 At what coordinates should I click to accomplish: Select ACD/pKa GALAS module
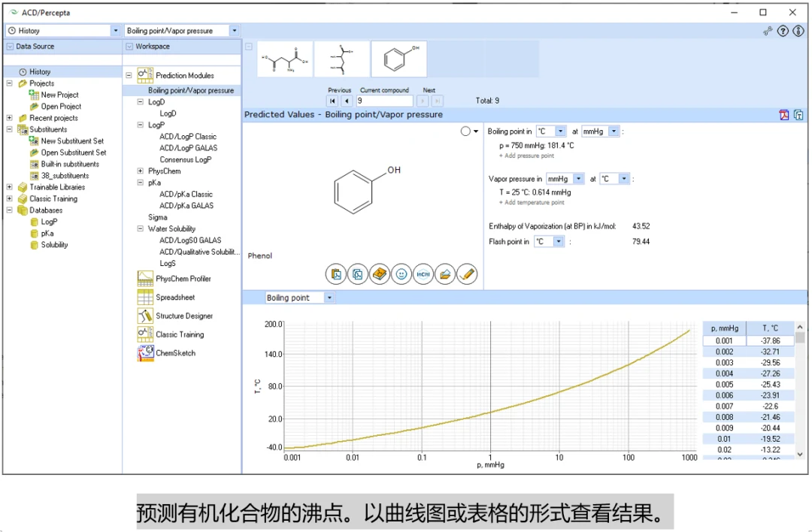coord(186,205)
